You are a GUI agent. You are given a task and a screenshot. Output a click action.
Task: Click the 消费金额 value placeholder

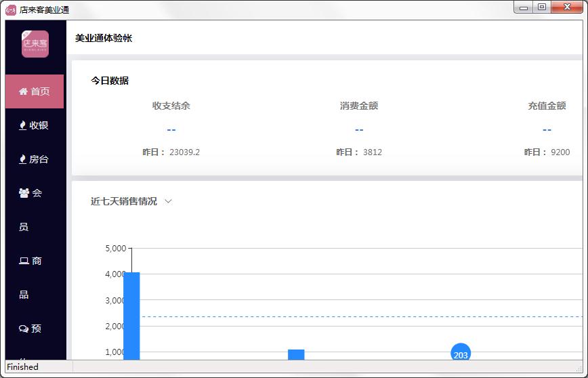[359, 129]
